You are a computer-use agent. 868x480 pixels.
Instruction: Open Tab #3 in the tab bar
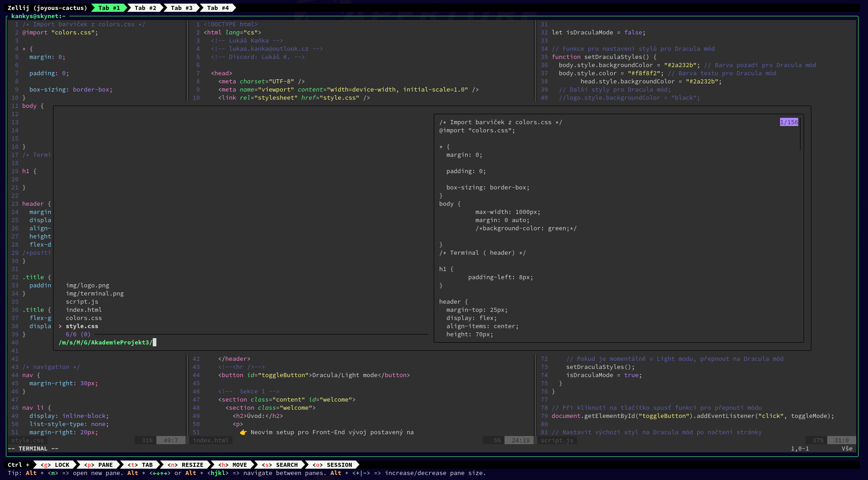click(181, 8)
